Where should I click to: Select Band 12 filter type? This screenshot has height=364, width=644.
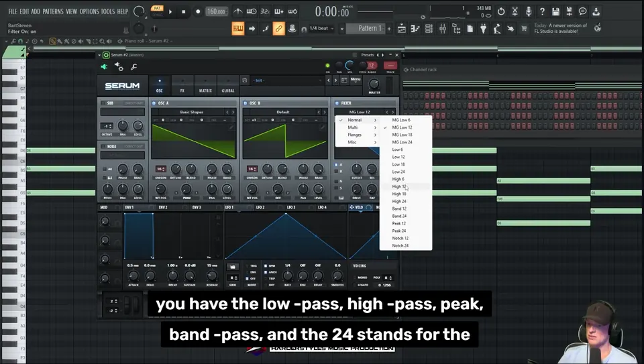[x=405, y=209]
